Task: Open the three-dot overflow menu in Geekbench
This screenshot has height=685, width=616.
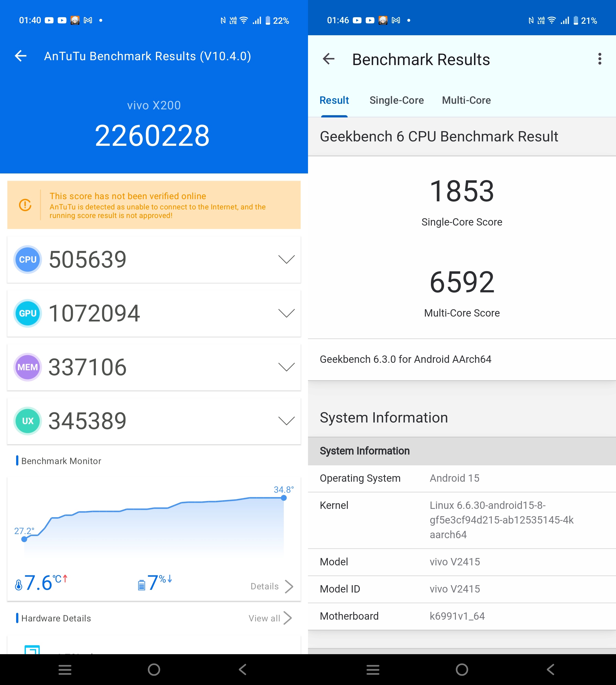Action: click(x=599, y=59)
